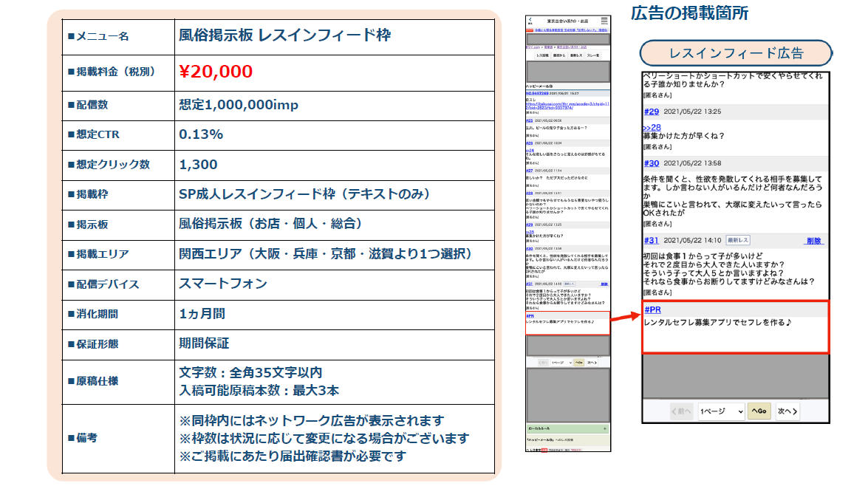Click the #PR ad link in enlarged view

[652, 310]
